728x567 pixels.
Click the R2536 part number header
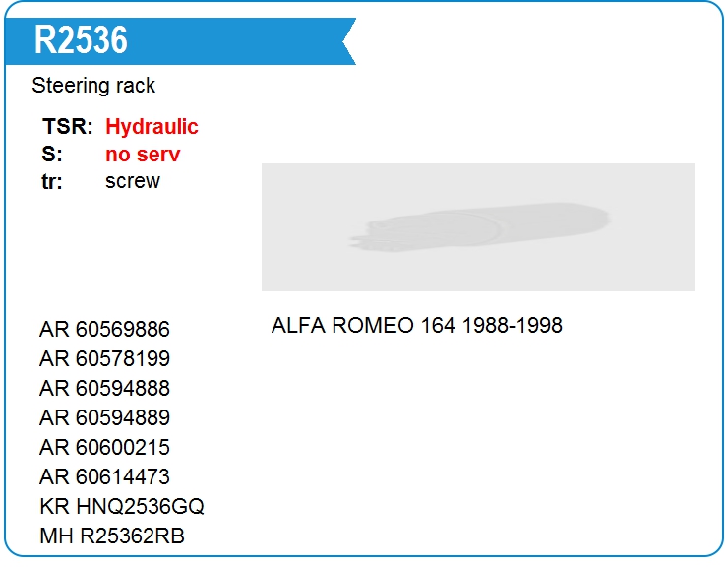(81, 40)
